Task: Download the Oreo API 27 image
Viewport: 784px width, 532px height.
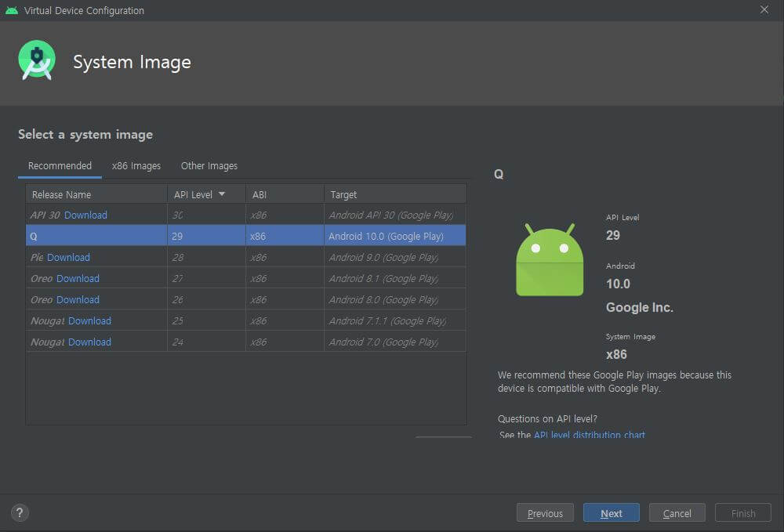Action: click(x=78, y=278)
